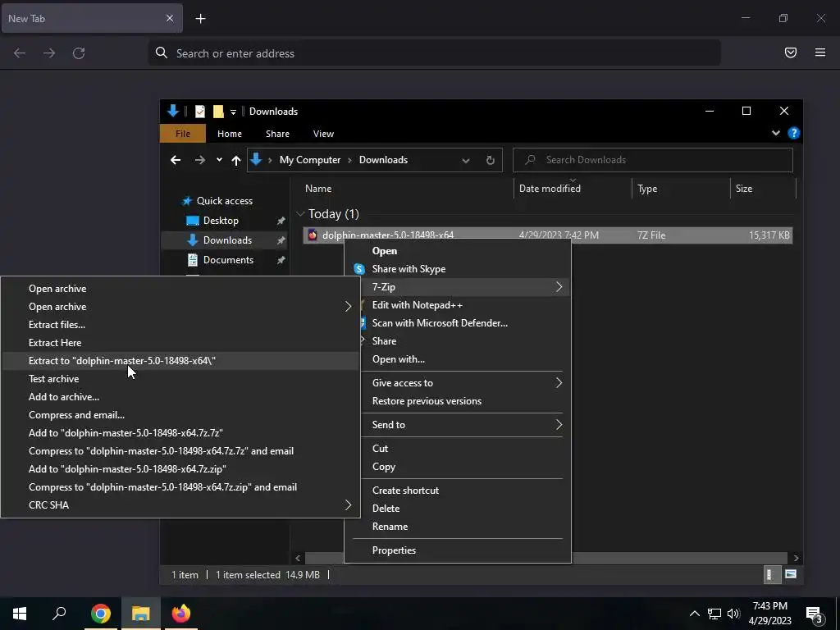Open a new Firefox tab with plus
Viewport: 840px width, 630px height.
pos(200,19)
